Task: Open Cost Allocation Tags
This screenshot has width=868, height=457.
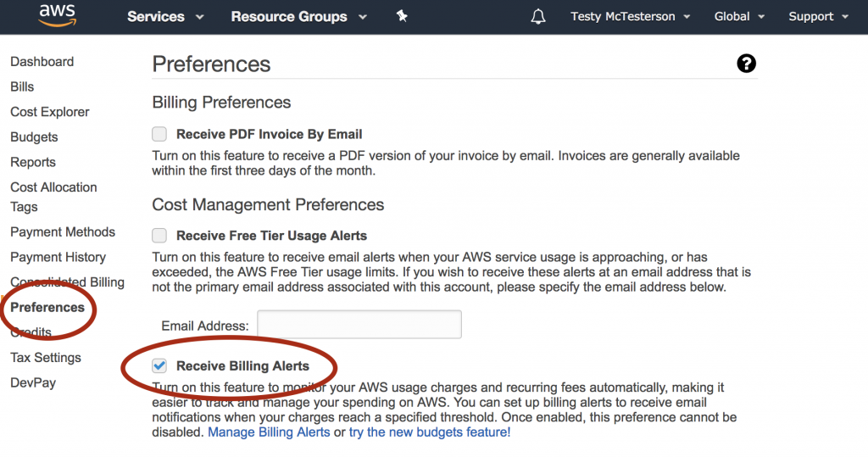Action: [53, 197]
